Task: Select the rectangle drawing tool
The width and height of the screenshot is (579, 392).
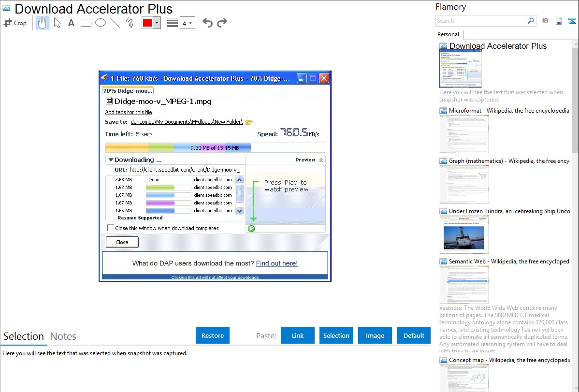Action: (86, 23)
